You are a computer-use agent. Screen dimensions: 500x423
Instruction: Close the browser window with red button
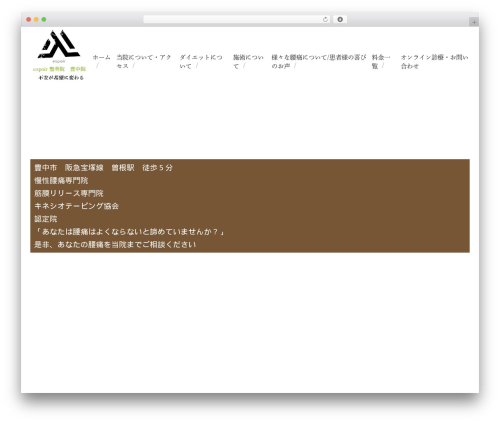[x=29, y=20]
